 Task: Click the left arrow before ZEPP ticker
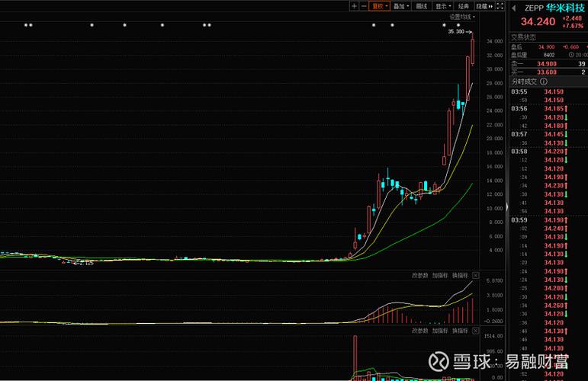[512, 8]
